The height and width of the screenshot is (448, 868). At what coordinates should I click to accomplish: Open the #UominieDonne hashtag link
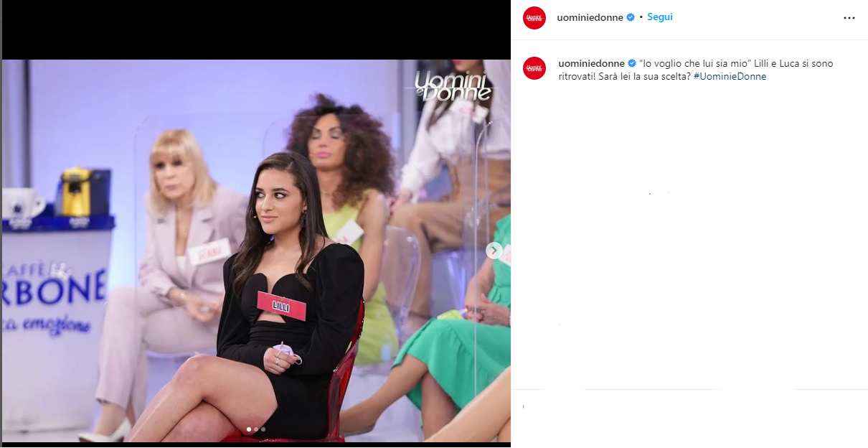[x=730, y=76]
